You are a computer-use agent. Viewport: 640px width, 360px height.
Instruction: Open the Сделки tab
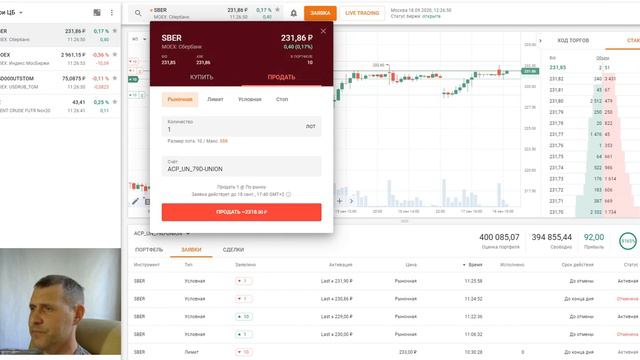click(x=233, y=249)
